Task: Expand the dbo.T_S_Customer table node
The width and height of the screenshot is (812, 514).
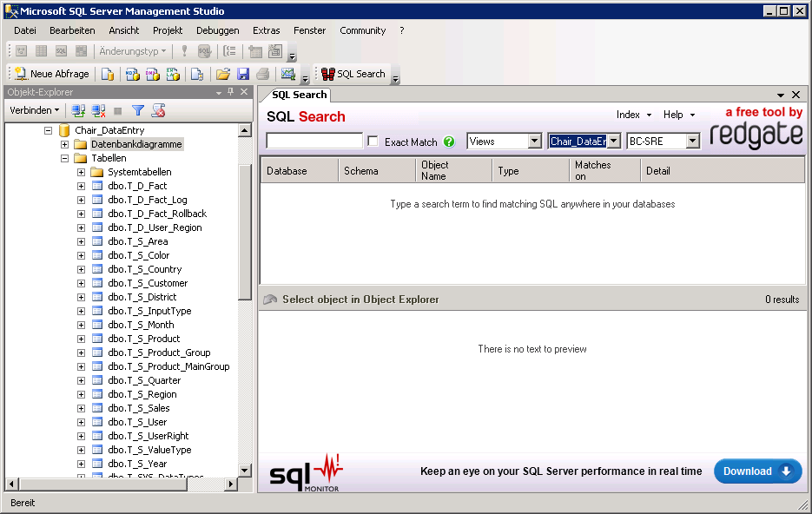Action: coord(82,284)
